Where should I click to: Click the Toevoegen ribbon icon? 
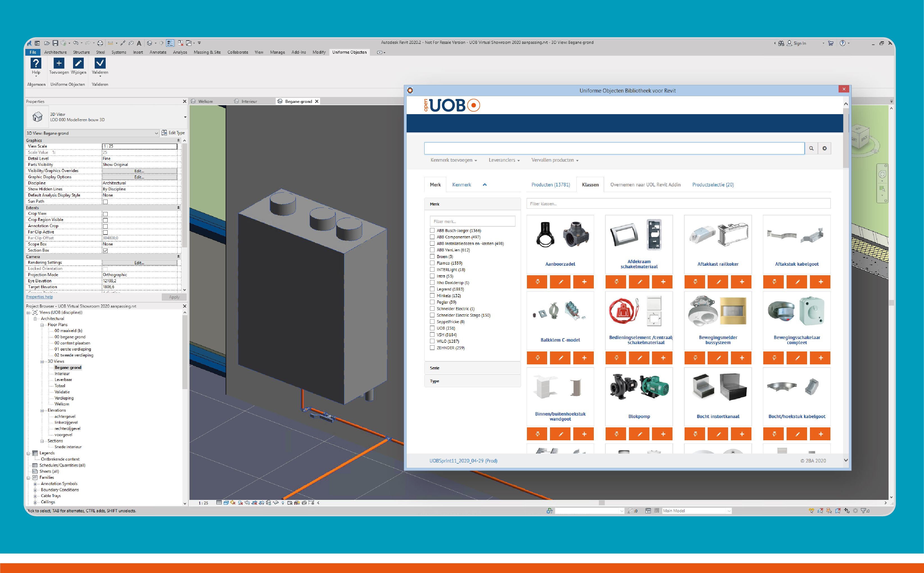[59, 63]
